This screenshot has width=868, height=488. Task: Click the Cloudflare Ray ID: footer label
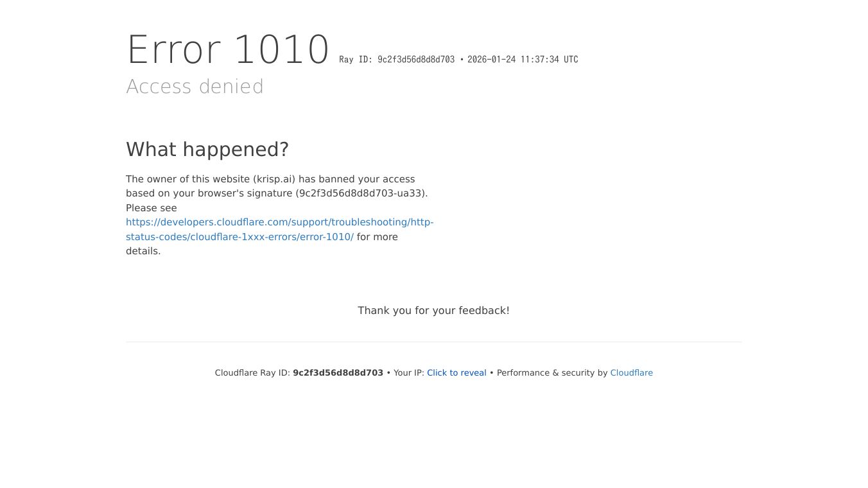pyautogui.click(x=252, y=373)
